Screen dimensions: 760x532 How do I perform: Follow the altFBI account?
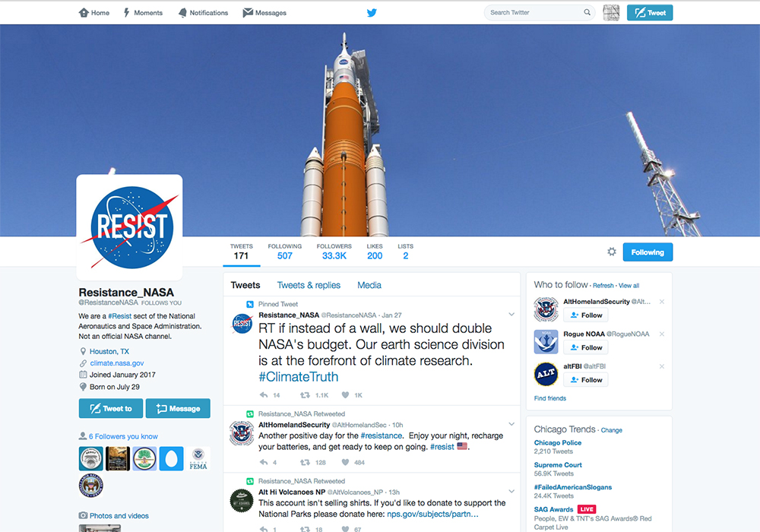585,380
